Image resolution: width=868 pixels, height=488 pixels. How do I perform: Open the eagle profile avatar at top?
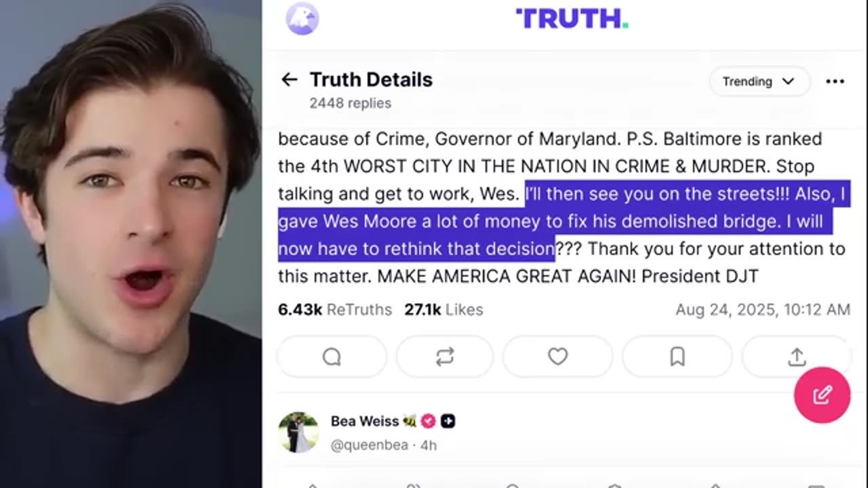302,18
